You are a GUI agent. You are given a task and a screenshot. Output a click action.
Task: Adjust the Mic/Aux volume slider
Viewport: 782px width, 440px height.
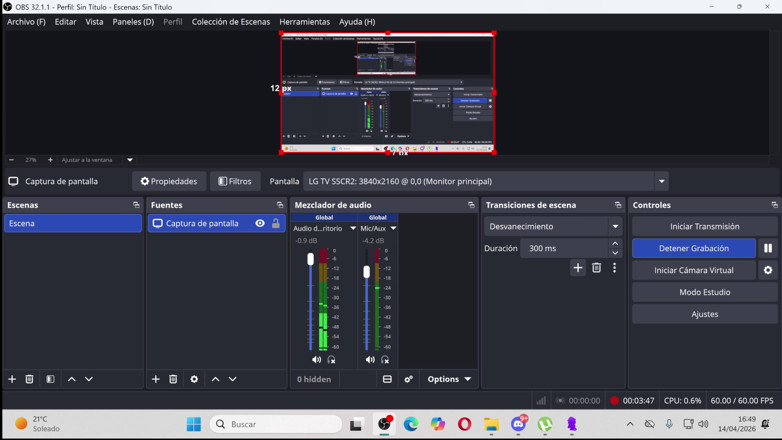(x=367, y=272)
